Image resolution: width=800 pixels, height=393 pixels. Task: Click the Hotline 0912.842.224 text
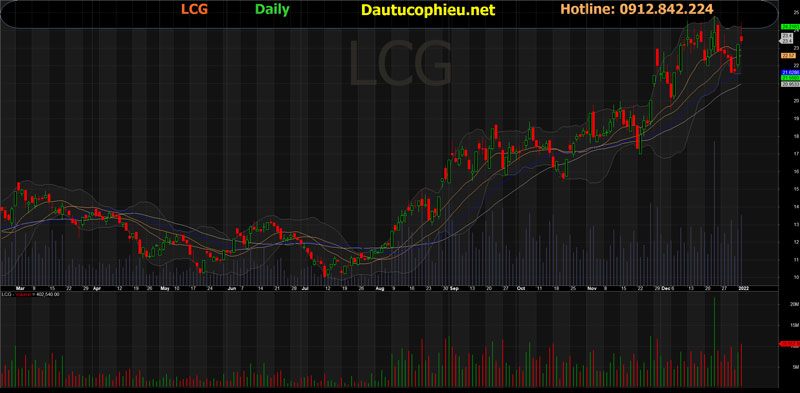(637, 9)
